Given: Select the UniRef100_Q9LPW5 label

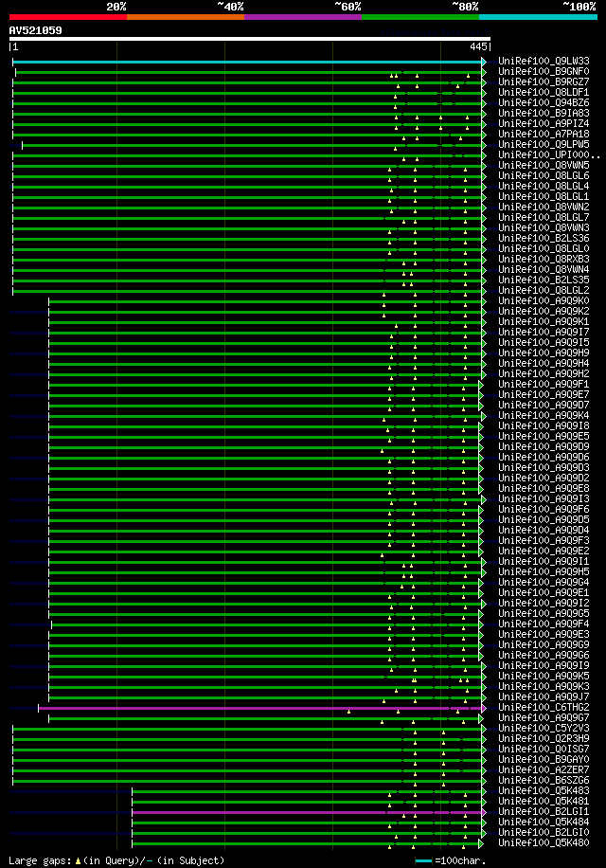Looking at the screenshot, I should [x=544, y=144].
